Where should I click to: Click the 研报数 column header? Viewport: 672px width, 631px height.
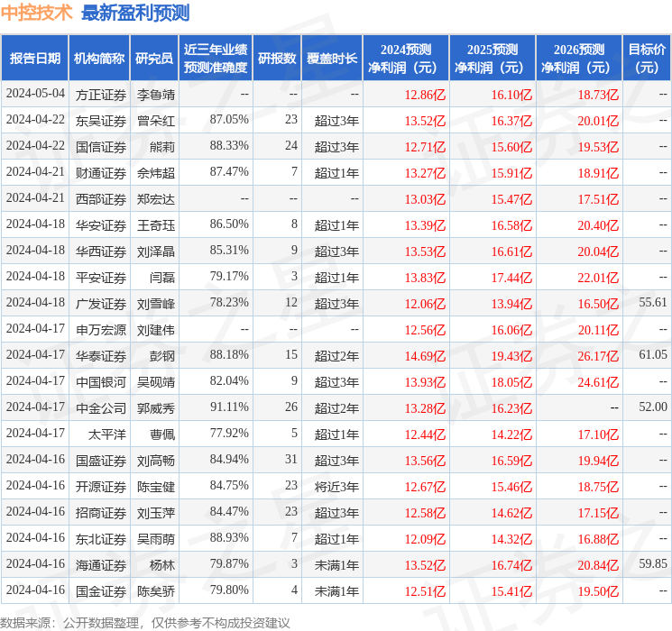tap(277, 59)
